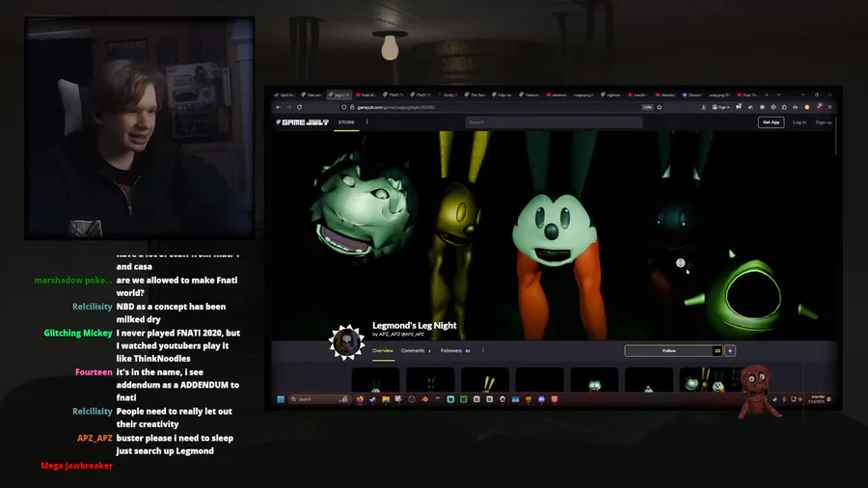Click the Get App button

tap(772, 122)
